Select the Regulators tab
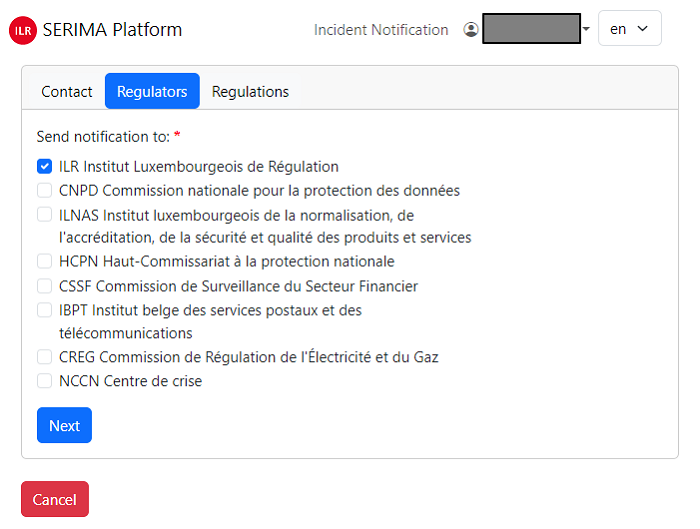This screenshot has height=529, width=700. [152, 91]
